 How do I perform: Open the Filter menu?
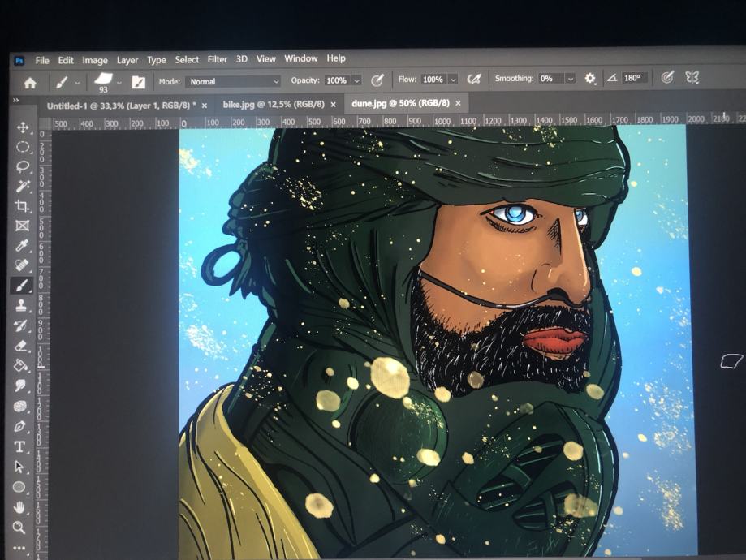(217, 59)
